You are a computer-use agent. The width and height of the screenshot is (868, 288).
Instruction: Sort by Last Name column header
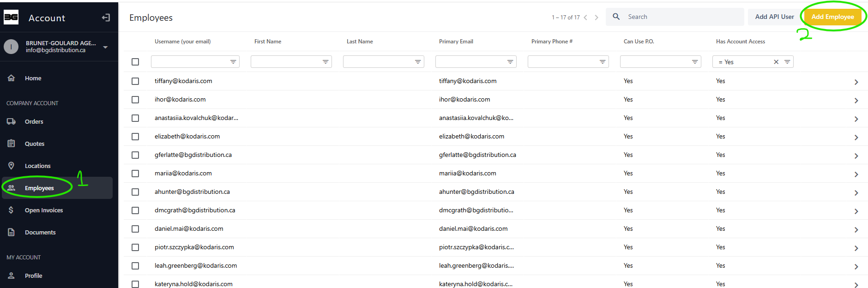tap(360, 42)
